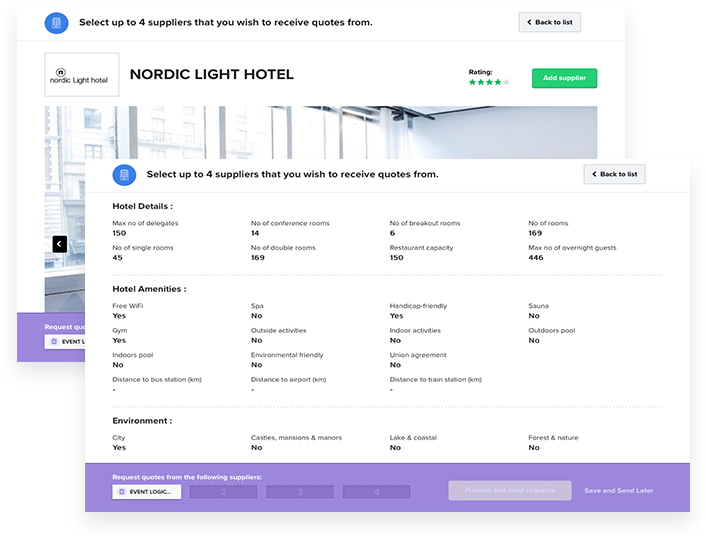Click Castles, mansions & manors label
This screenshot has width=707, height=539.
pos(296,438)
